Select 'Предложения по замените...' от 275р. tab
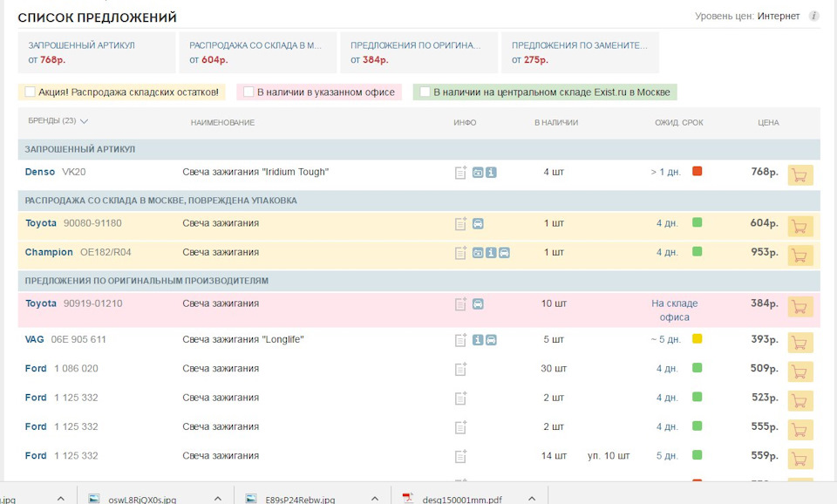The width and height of the screenshot is (837, 504). point(581,52)
